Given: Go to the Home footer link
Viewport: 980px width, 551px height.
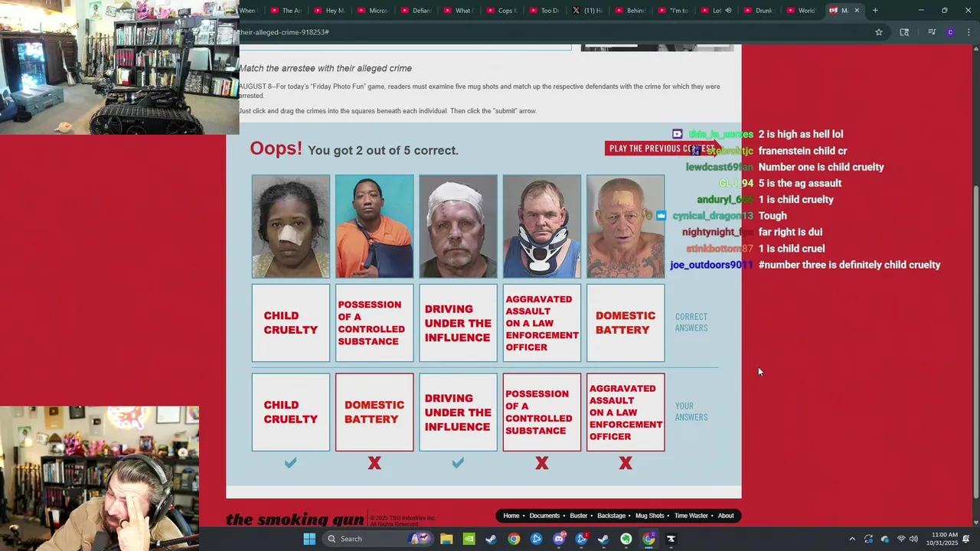Looking at the screenshot, I should (511, 516).
